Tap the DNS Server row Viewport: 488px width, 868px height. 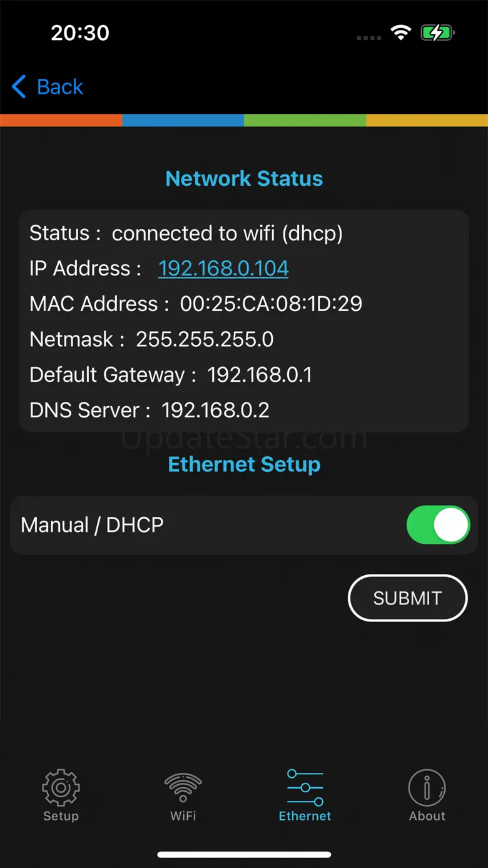point(150,411)
